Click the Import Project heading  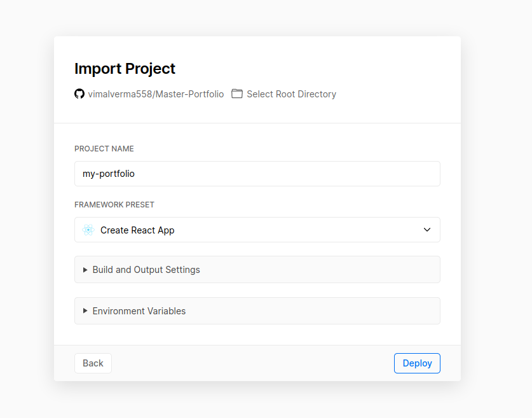point(125,69)
